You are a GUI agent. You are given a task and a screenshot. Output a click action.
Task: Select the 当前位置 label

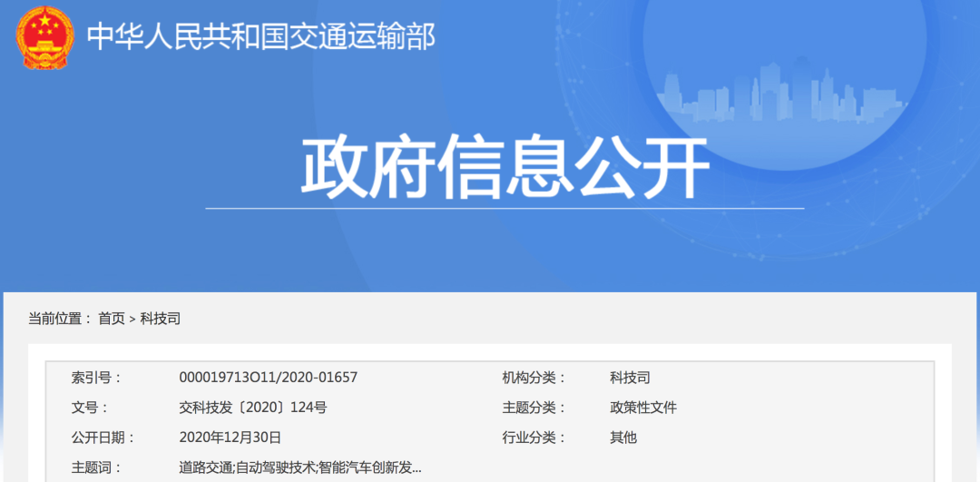coord(60,319)
